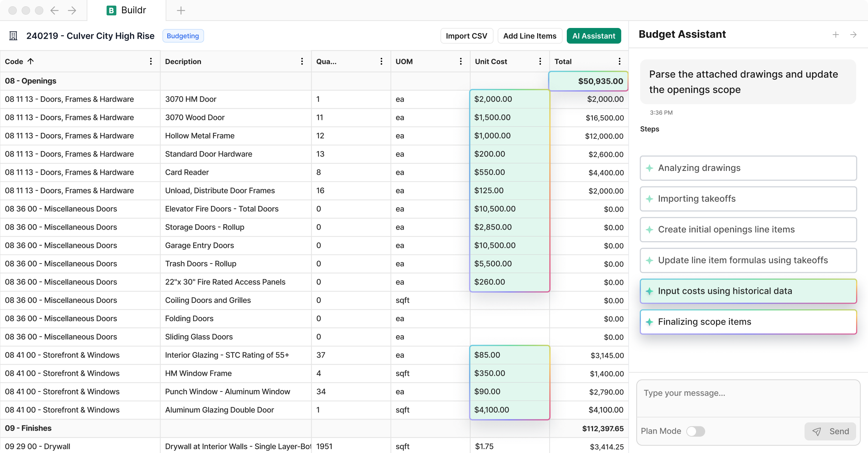Viewport: 868px width, 453px height.
Task: Open the Decription column options menu
Action: pos(302,61)
